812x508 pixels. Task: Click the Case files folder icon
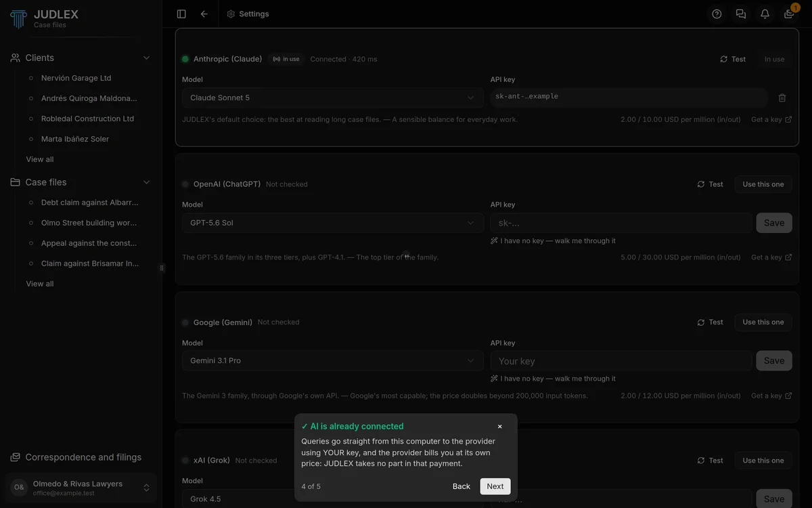(16, 182)
